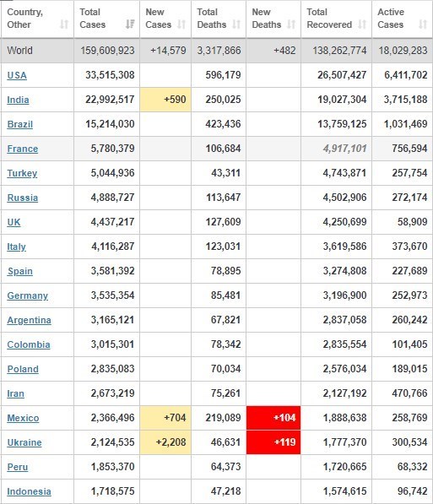433x504 pixels.
Task: Click sort arrows icon in Active Cases header
Action: pyautogui.click(x=423, y=24)
